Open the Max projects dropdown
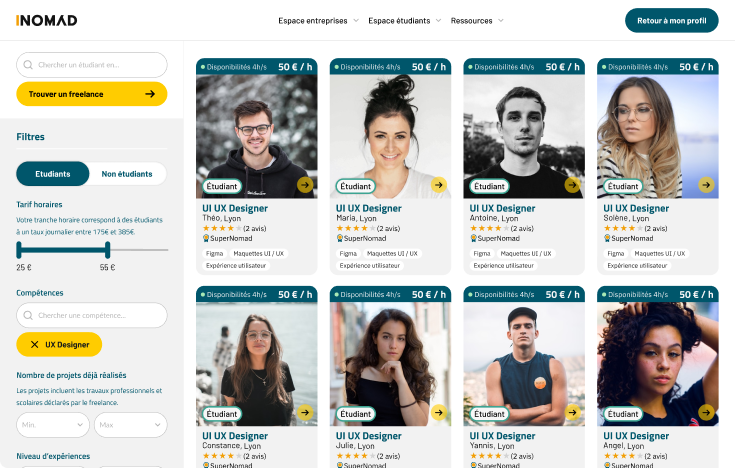 coord(131,425)
